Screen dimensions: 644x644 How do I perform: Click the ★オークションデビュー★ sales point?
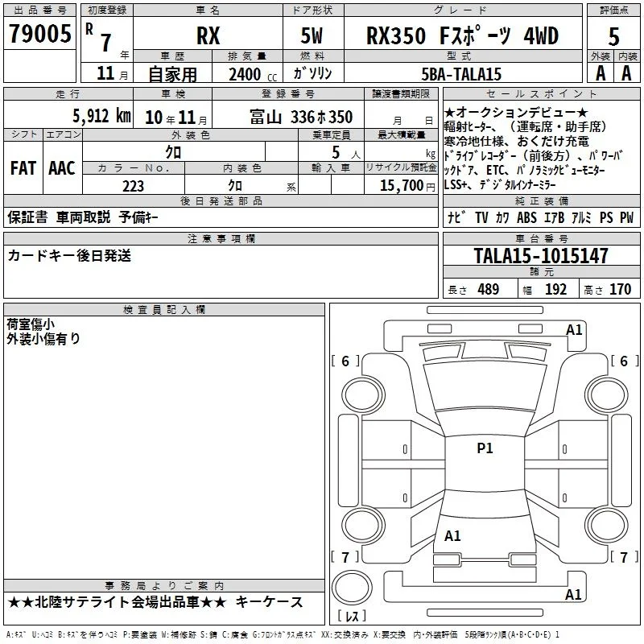coord(516,112)
